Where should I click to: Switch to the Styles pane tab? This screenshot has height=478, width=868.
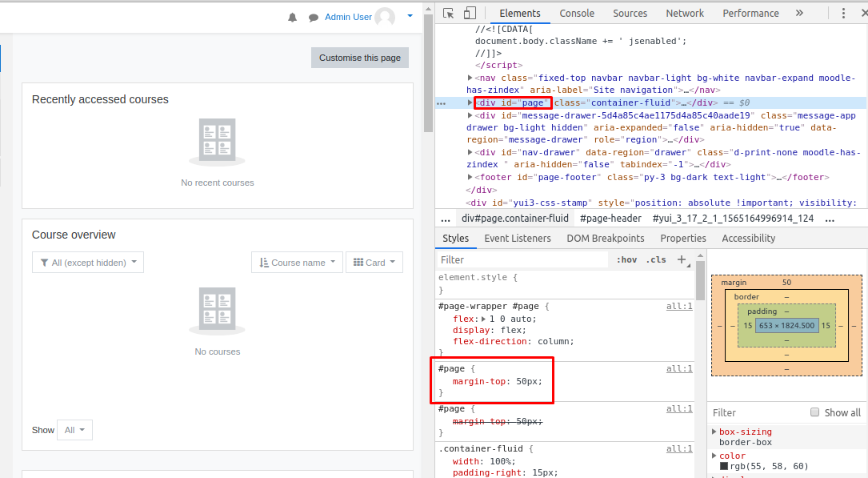coord(455,238)
